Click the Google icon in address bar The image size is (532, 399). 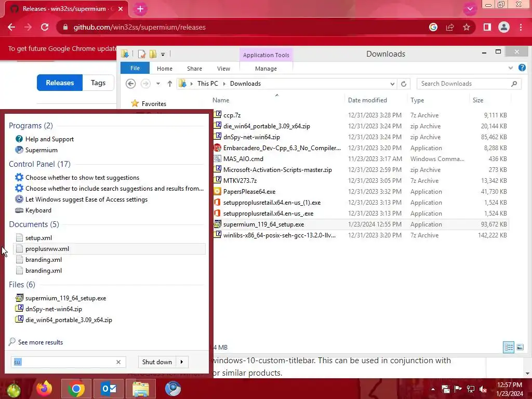click(433, 27)
